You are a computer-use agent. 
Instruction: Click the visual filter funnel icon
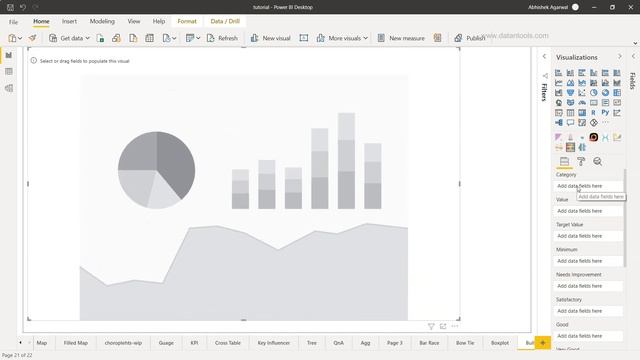(x=431, y=326)
